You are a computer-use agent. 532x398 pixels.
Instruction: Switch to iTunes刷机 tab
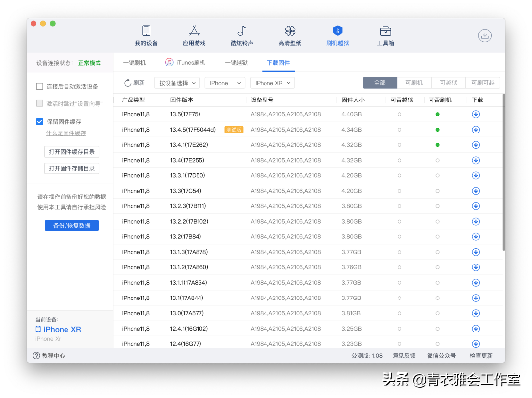tap(185, 63)
